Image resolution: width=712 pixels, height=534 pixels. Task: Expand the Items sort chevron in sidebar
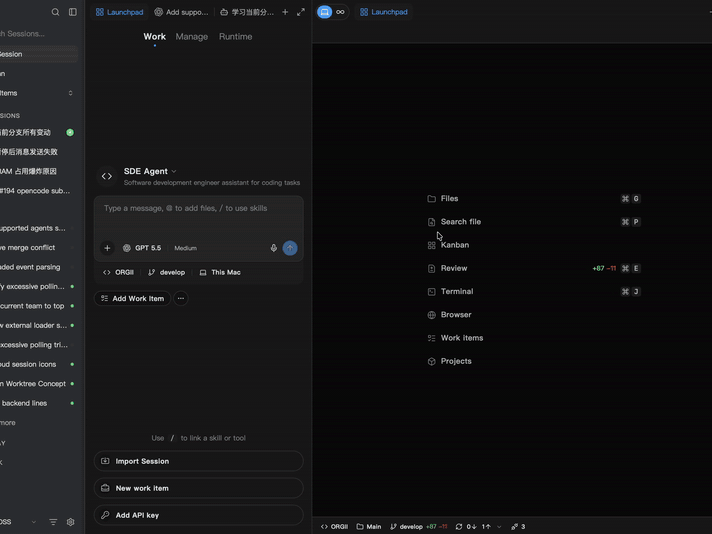pyautogui.click(x=70, y=93)
